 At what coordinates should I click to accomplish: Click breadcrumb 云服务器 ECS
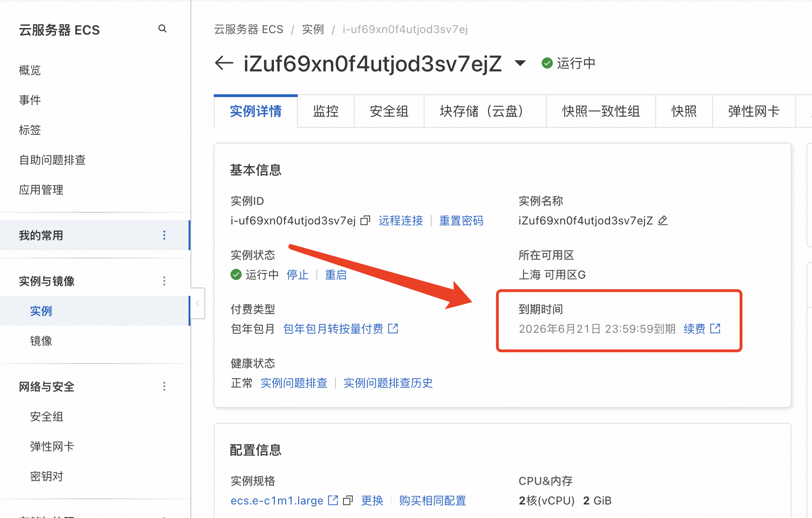pyautogui.click(x=249, y=29)
